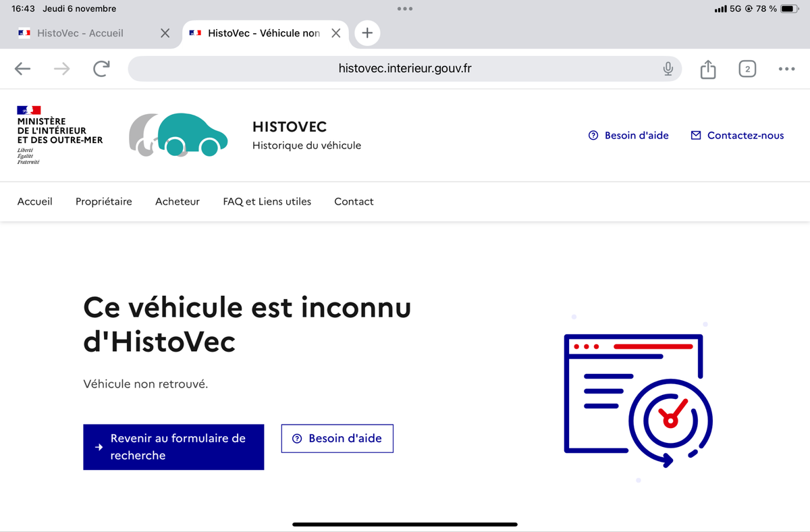Screen dimensions: 810x532
Task: Open the tab overview showing 2 tabs
Action: tap(747, 69)
